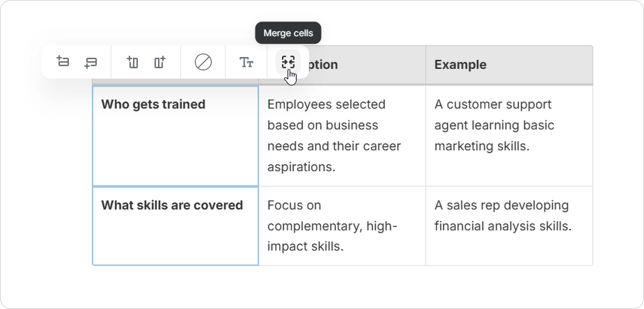
Task: Click the insert row below icon
Action: pyautogui.click(x=91, y=63)
